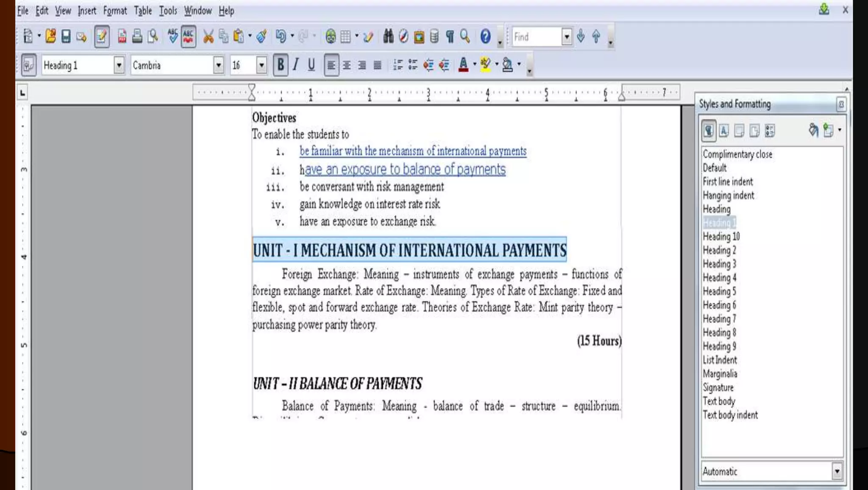Click link about mechanism of international payments
Screen dimensions: 868x490
pyautogui.click(x=413, y=151)
